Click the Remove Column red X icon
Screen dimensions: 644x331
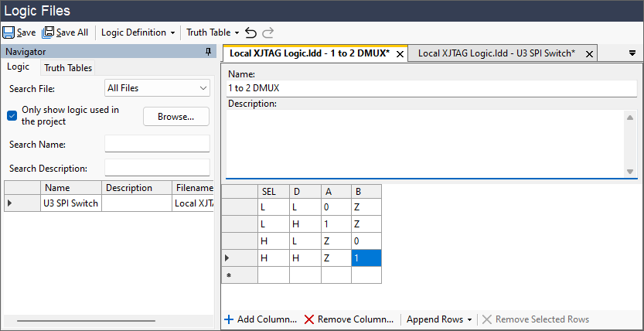coord(309,319)
